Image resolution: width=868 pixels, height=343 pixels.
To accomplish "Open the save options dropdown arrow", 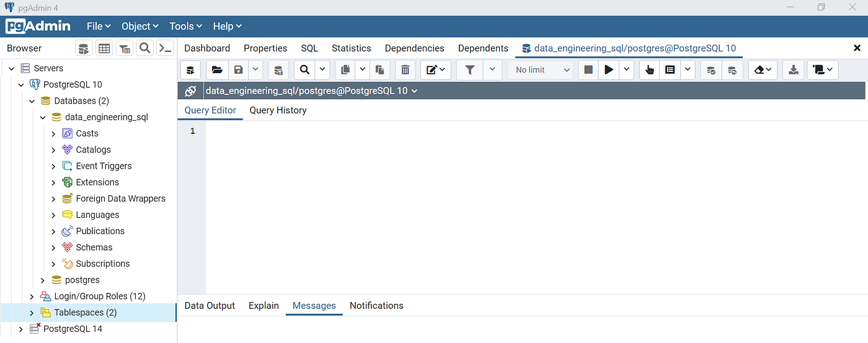I will [255, 70].
